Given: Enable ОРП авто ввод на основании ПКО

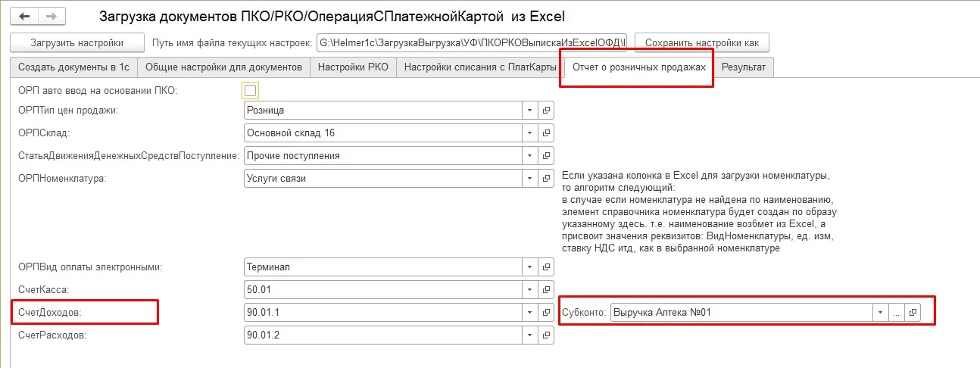Looking at the screenshot, I should 251,91.
